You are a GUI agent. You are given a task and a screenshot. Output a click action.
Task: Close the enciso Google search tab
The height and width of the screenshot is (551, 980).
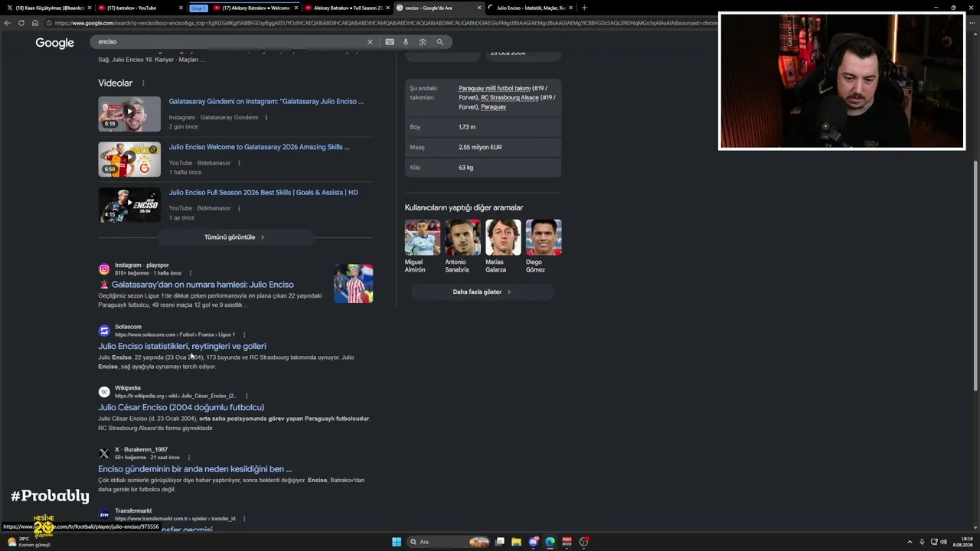479,8
